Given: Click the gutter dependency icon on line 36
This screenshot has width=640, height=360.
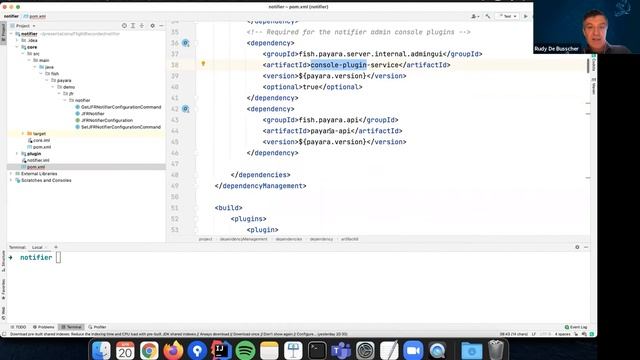Looking at the screenshot, I should coord(185,43).
